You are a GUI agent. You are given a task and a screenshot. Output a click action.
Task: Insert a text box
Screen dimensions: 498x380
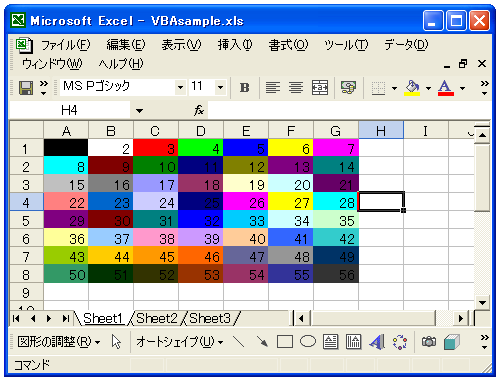[x=330, y=342]
